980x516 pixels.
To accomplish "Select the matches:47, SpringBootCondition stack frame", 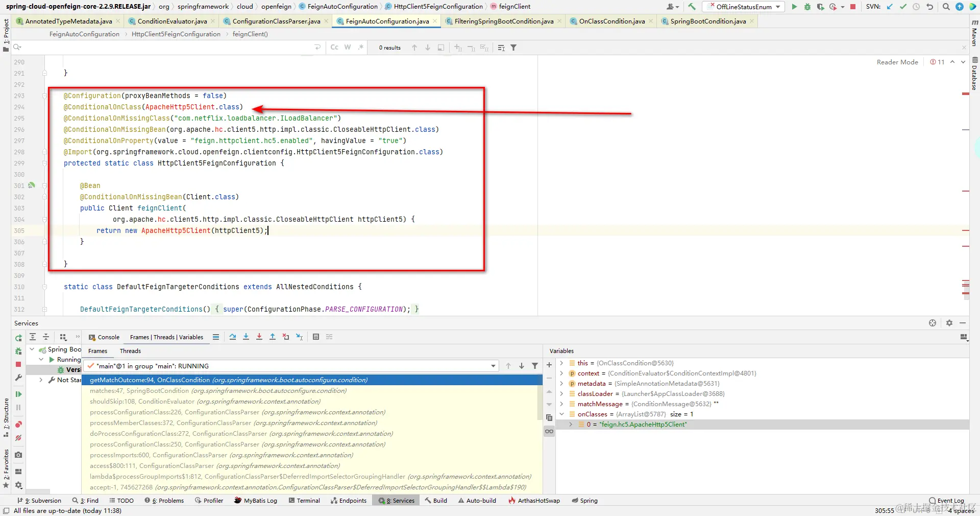I will [311, 391].
